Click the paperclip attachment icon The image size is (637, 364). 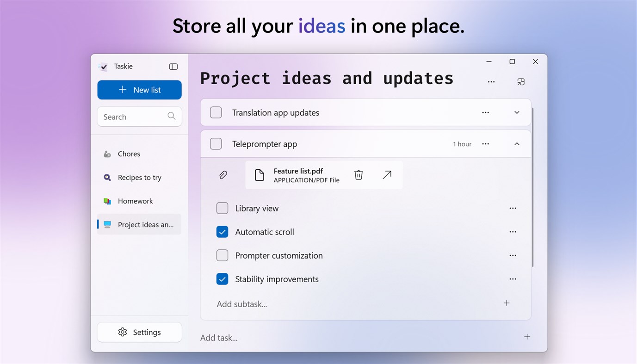pyautogui.click(x=223, y=175)
